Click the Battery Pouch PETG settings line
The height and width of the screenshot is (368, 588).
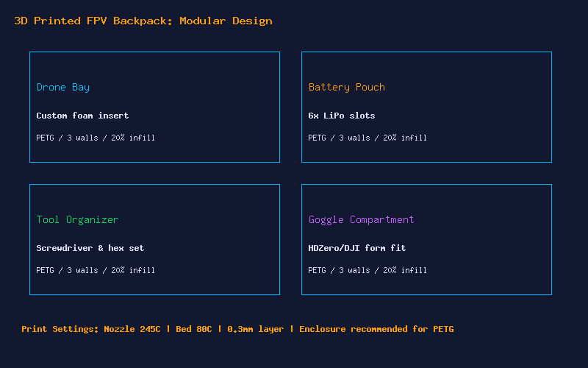coord(367,138)
